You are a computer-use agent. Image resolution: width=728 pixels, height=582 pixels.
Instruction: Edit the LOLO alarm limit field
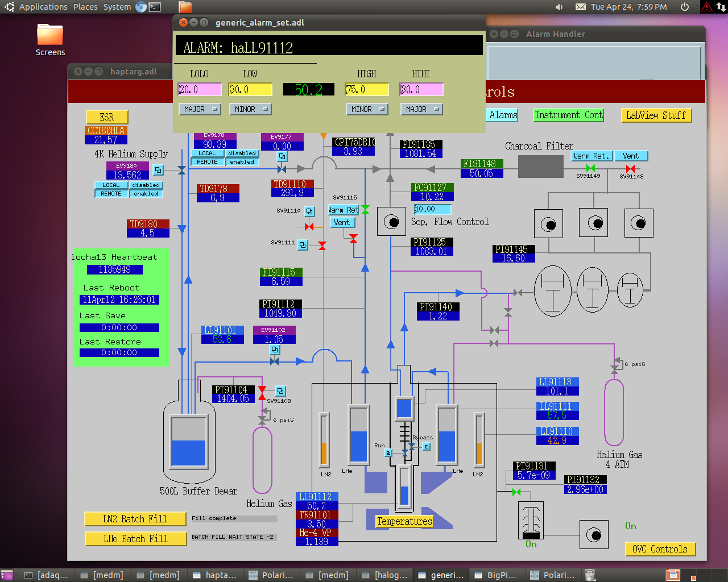tap(200, 89)
